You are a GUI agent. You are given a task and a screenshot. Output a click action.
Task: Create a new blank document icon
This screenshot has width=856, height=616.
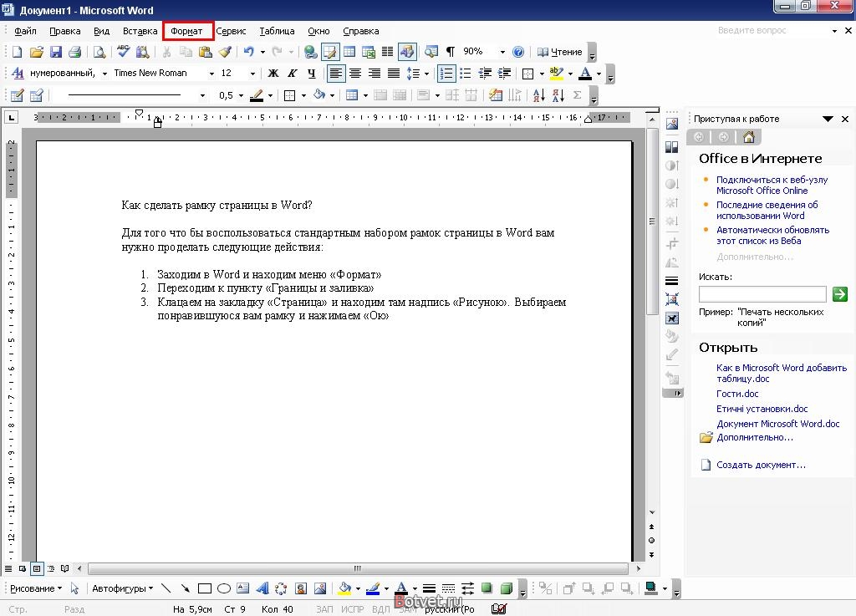click(x=17, y=52)
